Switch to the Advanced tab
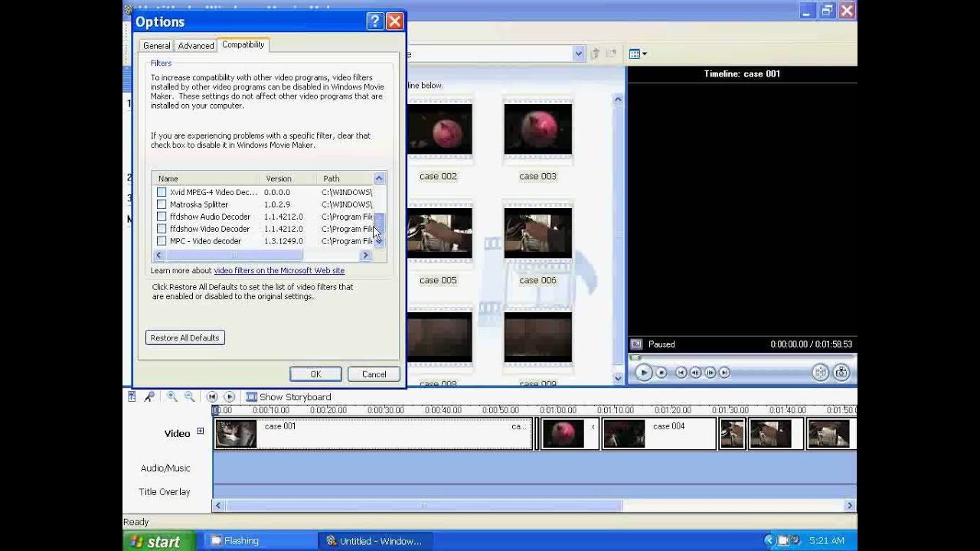The height and width of the screenshot is (551, 980). [x=196, y=46]
